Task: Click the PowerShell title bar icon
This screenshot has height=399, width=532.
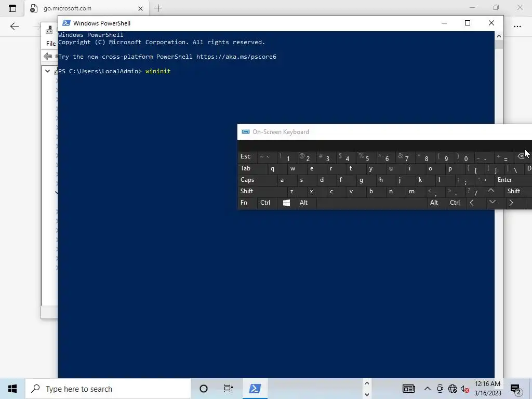Action: [66, 23]
